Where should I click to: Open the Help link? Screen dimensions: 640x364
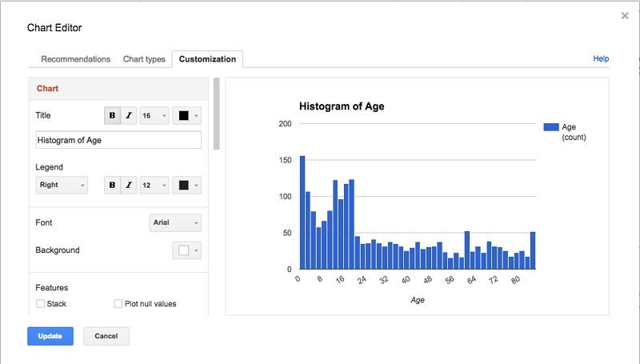tap(601, 58)
